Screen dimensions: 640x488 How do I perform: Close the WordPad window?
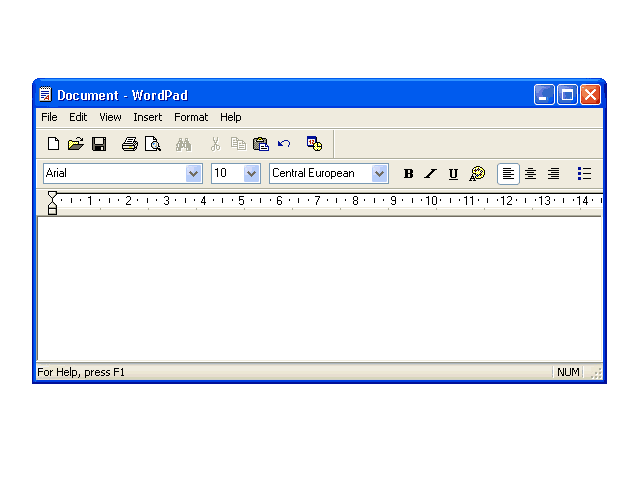590,95
